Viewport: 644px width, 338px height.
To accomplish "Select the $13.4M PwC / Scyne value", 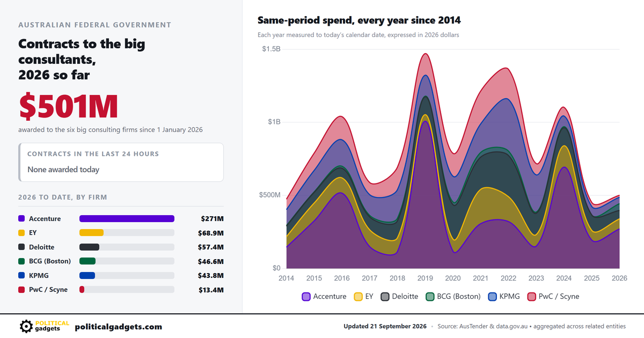I will (x=211, y=289).
